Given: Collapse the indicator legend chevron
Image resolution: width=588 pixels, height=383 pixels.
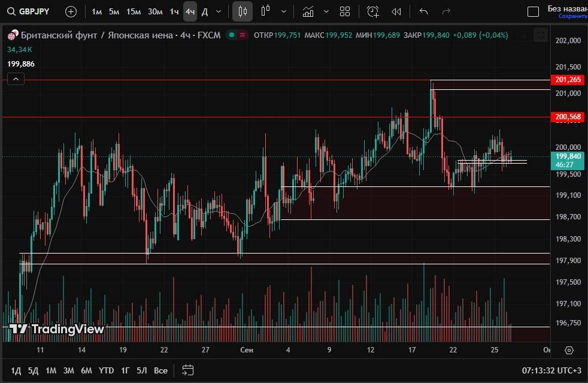Looking at the screenshot, I should point(16,79).
